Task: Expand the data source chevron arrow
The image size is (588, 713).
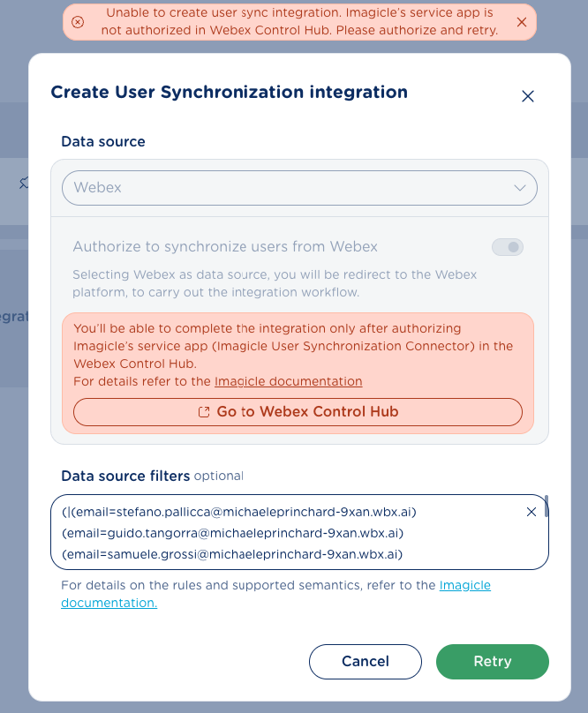Action: click(x=519, y=188)
